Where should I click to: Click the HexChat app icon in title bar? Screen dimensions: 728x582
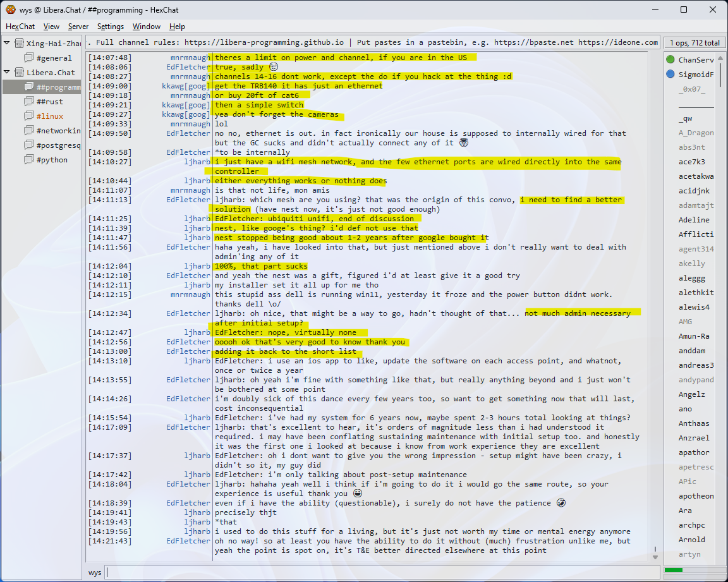(10, 9)
